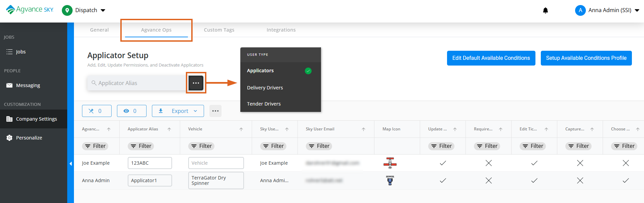Click Joe Example's airplane map icon
The image size is (644, 203).
point(390,163)
